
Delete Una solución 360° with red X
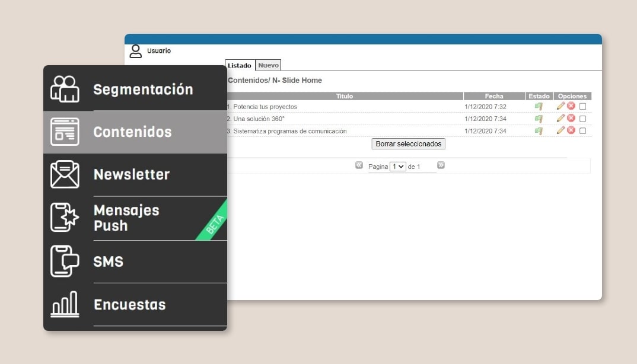[571, 118]
